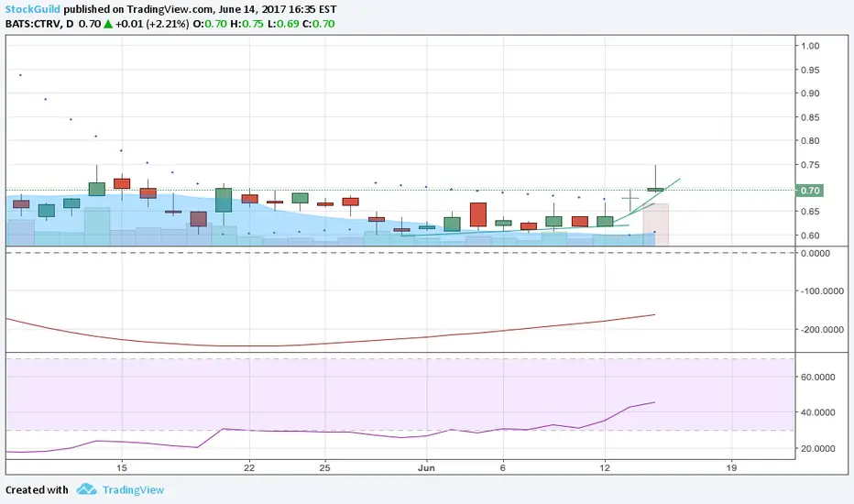Open the TradingView link at bottom
The image size is (854, 504).
coord(133,490)
